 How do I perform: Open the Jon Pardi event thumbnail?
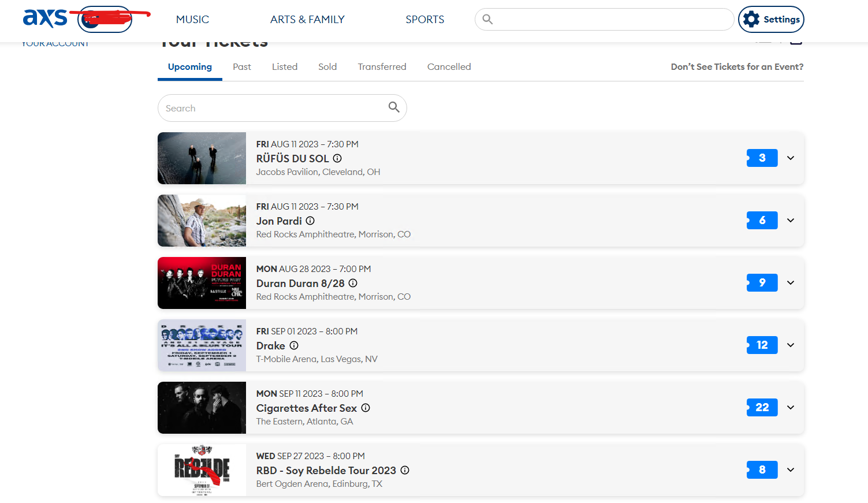[202, 221]
